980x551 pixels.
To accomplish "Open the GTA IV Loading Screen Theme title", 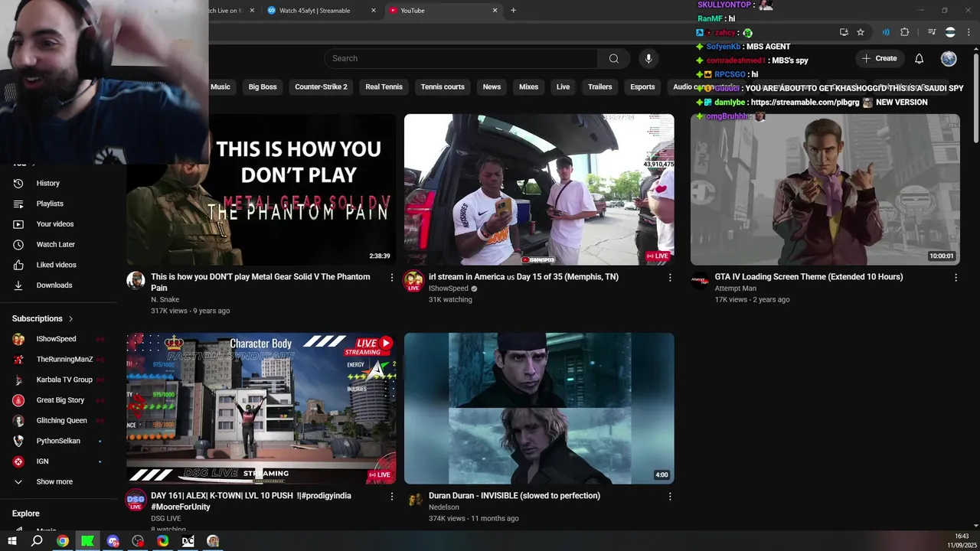I will tap(808, 277).
